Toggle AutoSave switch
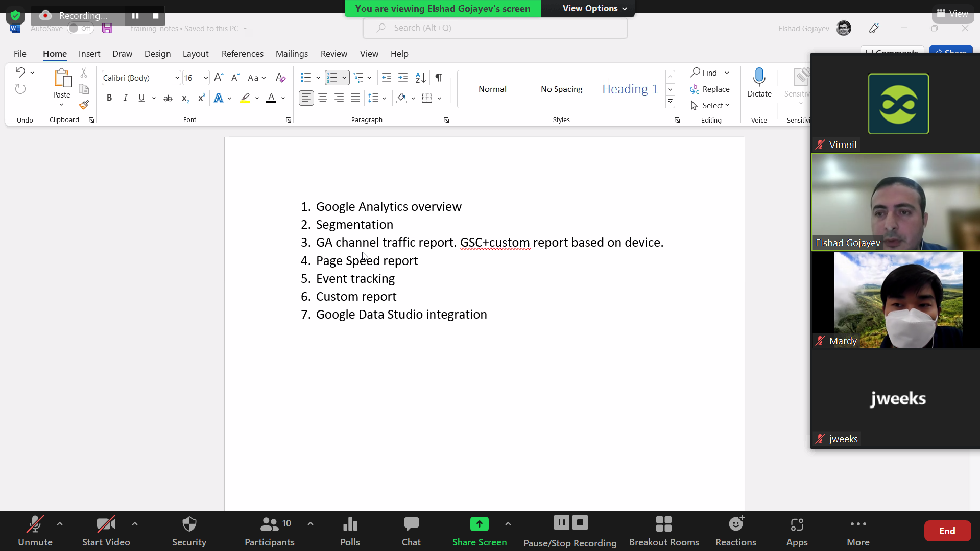The width and height of the screenshot is (980, 551). click(80, 29)
